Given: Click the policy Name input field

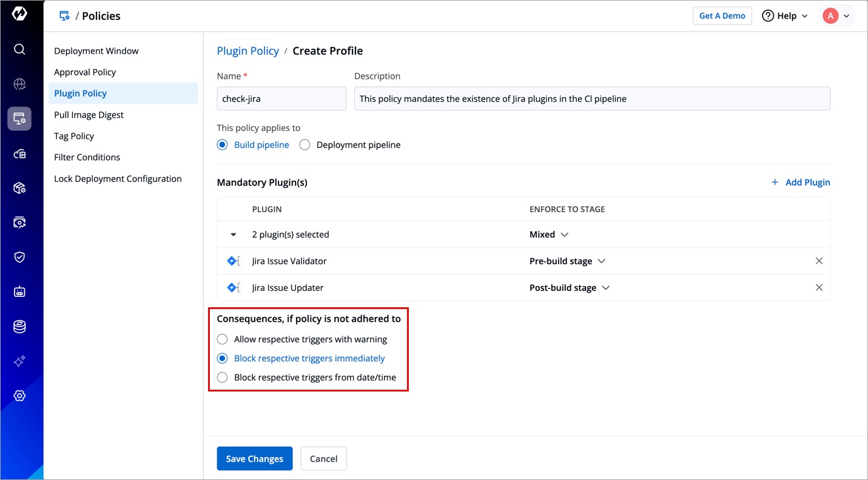Looking at the screenshot, I should (x=281, y=99).
